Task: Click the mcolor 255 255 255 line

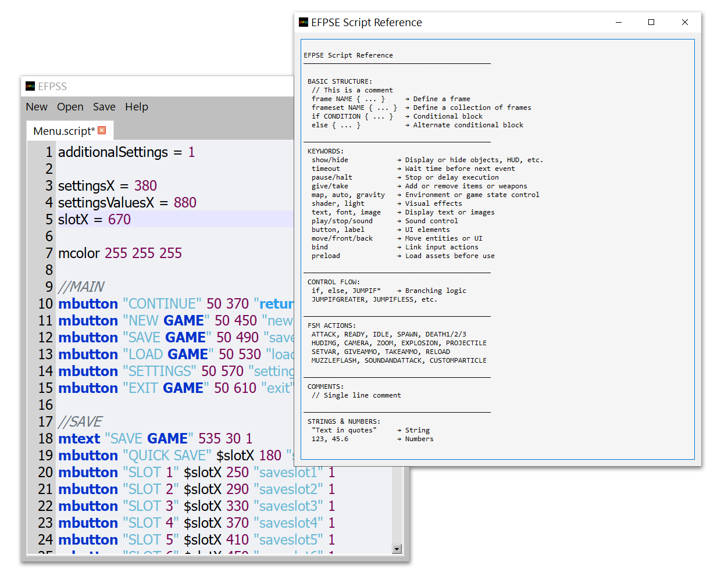Action: [x=120, y=253]
